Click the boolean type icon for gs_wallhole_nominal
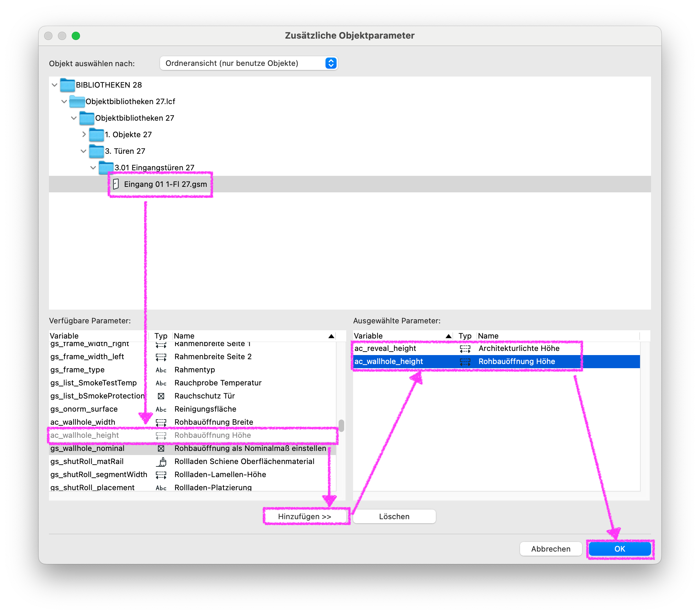 pyautogui.click(x=161, y=448)
